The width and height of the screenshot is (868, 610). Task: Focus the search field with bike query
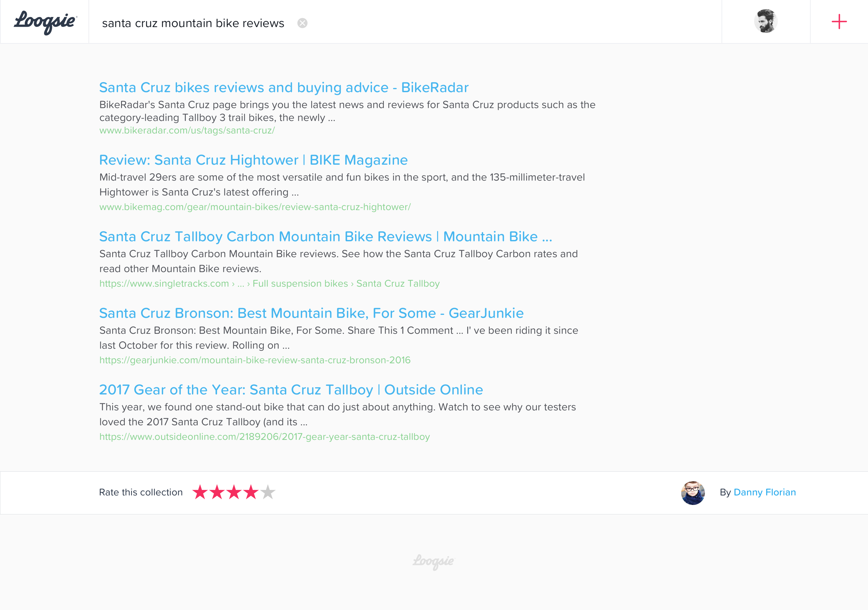point(193,23)
